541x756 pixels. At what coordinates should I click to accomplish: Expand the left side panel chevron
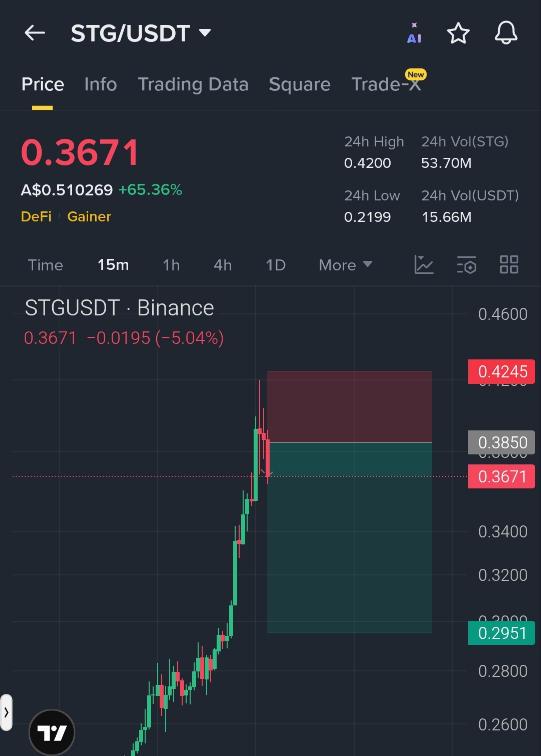(x=6, y=712)
